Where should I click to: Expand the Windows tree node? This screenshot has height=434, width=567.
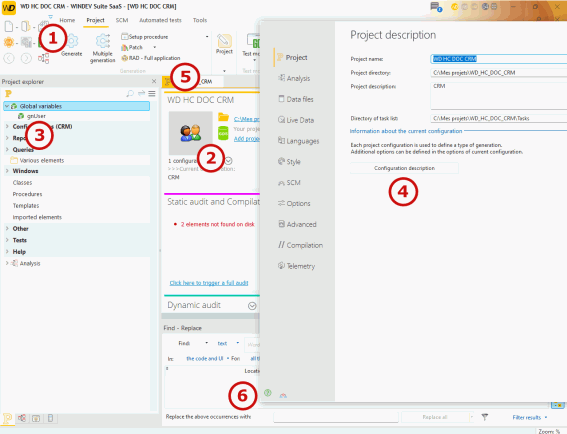coord(7,171)
